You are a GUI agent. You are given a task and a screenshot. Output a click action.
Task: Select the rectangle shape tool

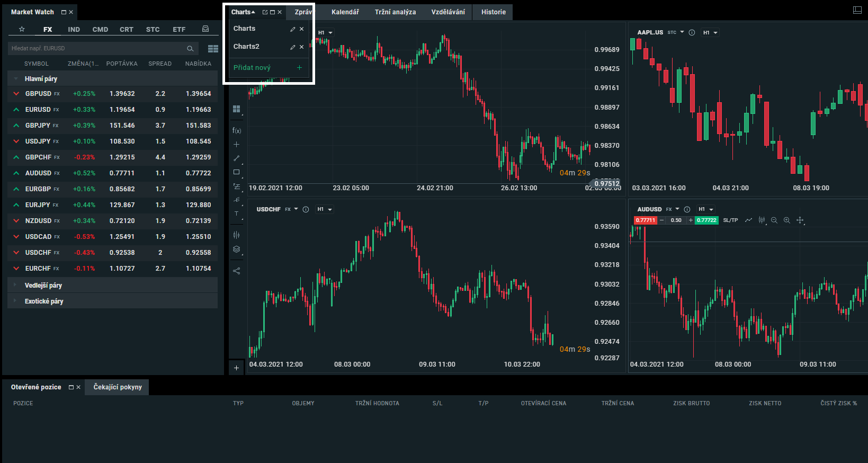pos(237,172)
